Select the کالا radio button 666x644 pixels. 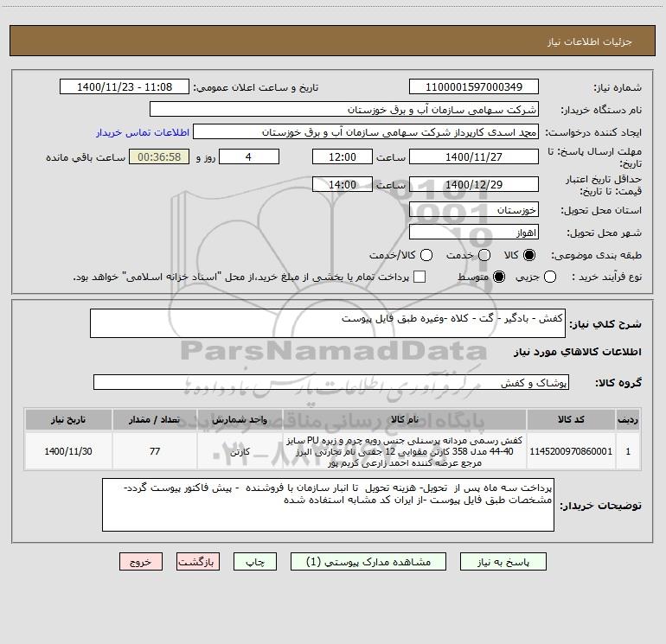[529, 255]
